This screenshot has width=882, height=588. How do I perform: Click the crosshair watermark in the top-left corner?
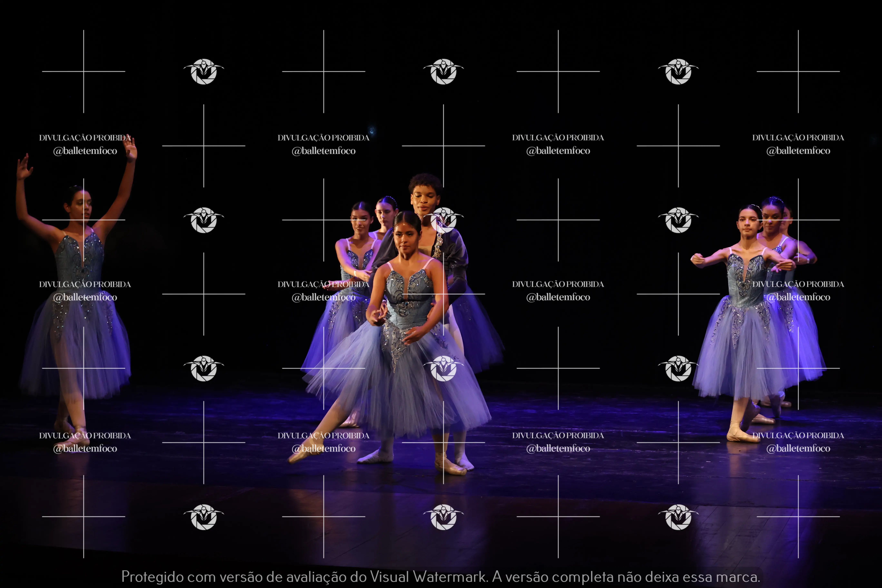[x=84, y=71]
